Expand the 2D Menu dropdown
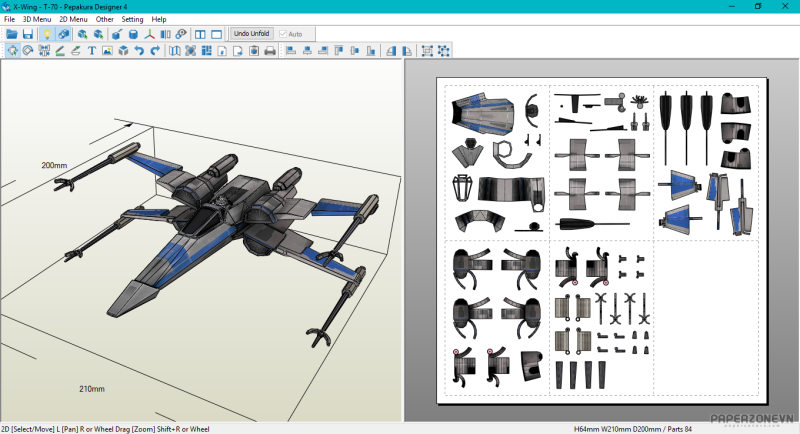Screen dimensions: 800x434 73,19
